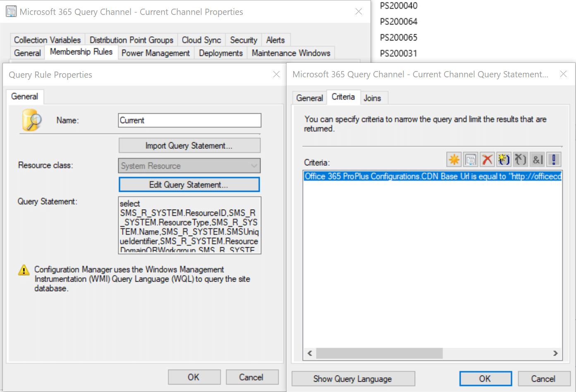Click the remove parentheses icon
Image resolution: width=576 pixels, height=392 pixels.
click(521, 159)
